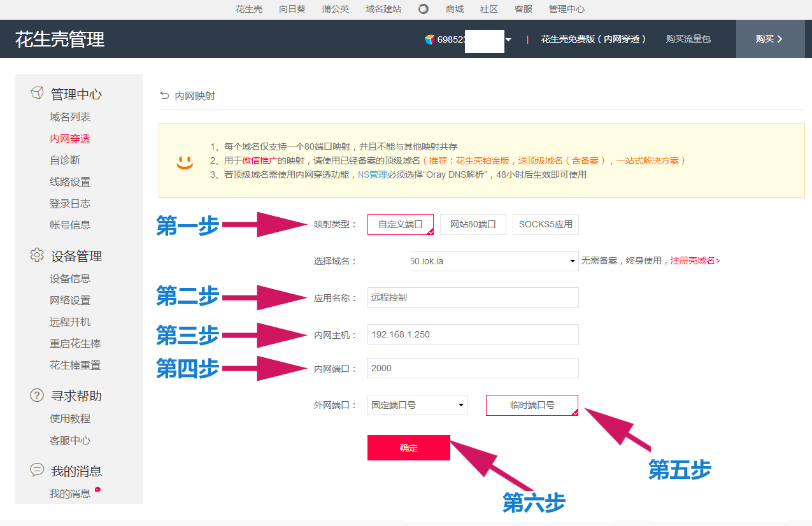Click the 购买 button in header
This screenshot has height=526, width=812.
pyautogui.click(x=770, y=39)
